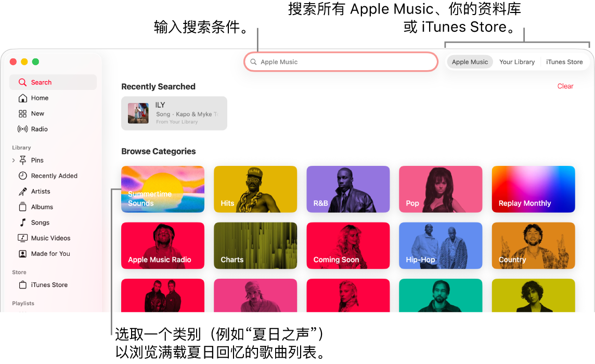Click the Store section header
This screenshot has width=595, height=364.
point(19,272)
